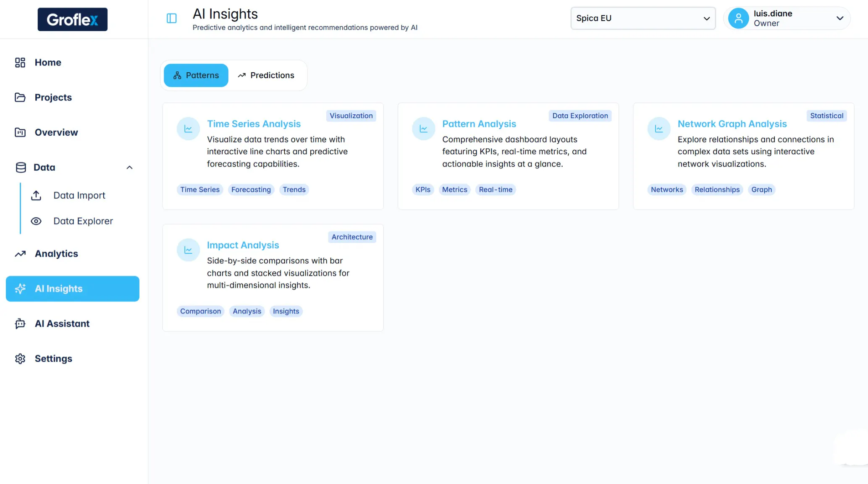The height and width of the screenshot is (484, 868).
Task: Click the Architecture category badge
Action: pyautogui.click(x=352, y=237)
